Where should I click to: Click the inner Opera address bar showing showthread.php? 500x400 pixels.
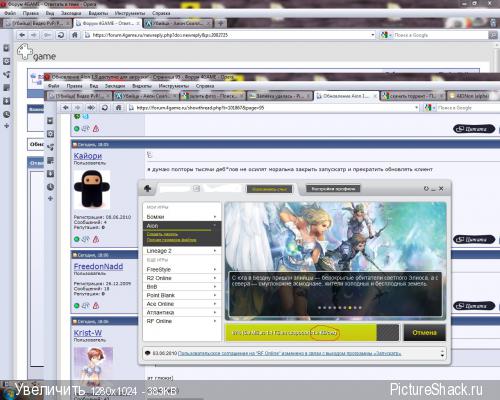pos(272,108)
